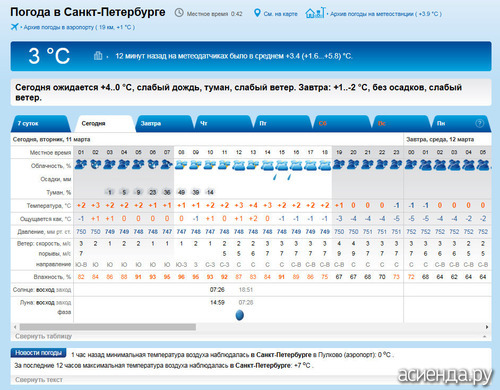Image resolution: width=500 pixels, height=390 pixels.
Task: Open the help question mark icon
Action: [x=479, y=123]
